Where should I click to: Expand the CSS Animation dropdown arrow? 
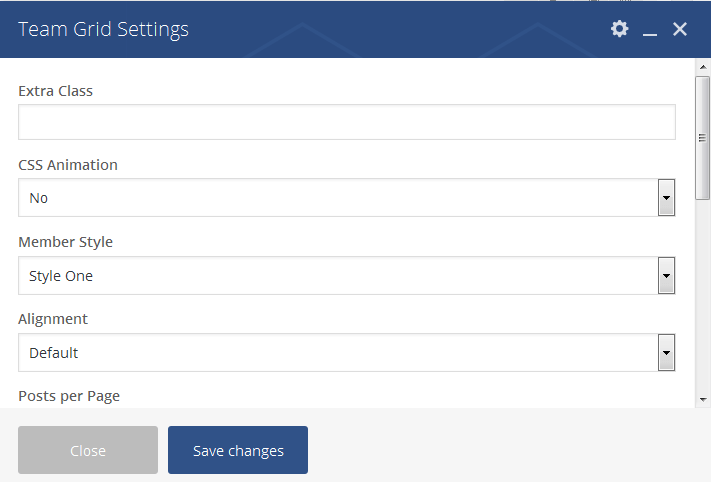[666, 198]
